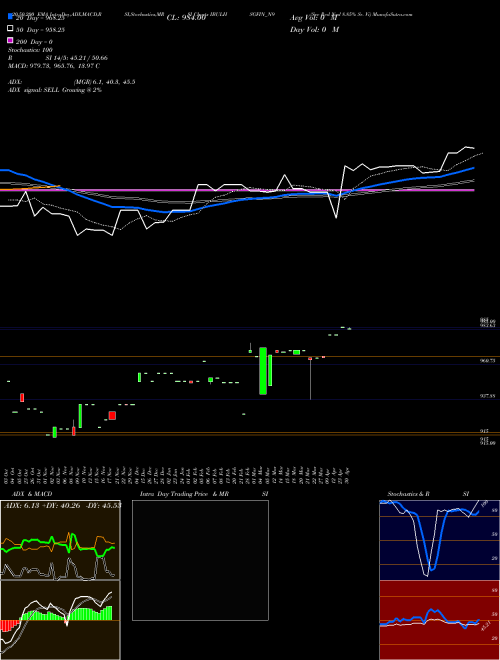Click the 'Stochastics: 100' reading
The image size is (500, 660).
point(30,50)
